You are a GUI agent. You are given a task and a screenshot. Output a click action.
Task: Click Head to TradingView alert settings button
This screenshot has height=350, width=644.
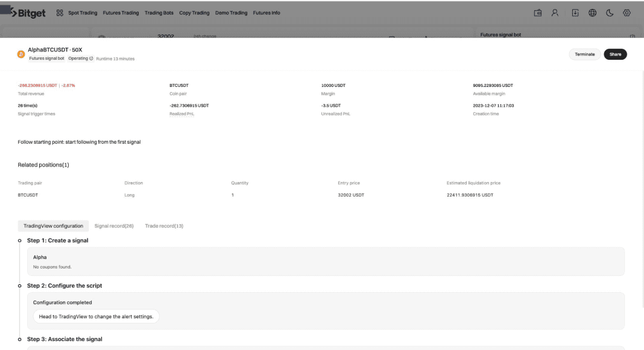[96, 317]
